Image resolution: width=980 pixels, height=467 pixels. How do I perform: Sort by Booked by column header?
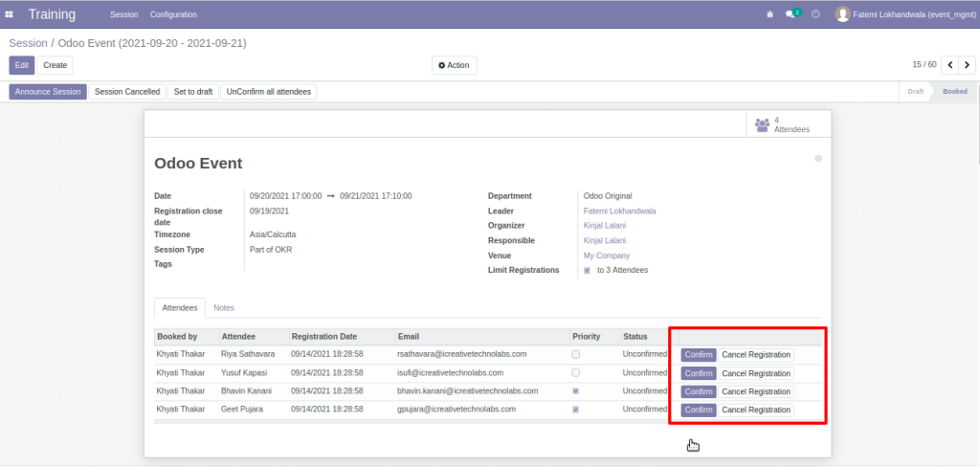coord(187,336)
